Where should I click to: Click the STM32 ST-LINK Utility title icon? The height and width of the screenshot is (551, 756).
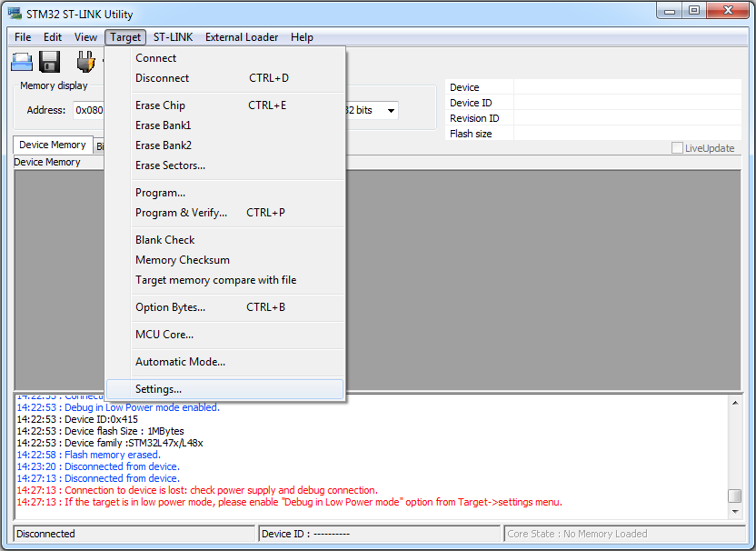tap(15, 14)
